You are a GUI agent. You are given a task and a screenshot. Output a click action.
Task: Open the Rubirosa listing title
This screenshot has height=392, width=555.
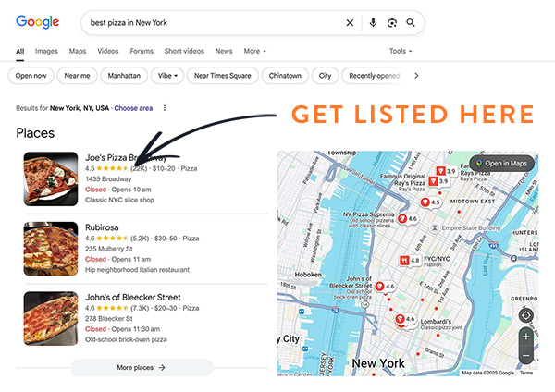pos(102,227)
